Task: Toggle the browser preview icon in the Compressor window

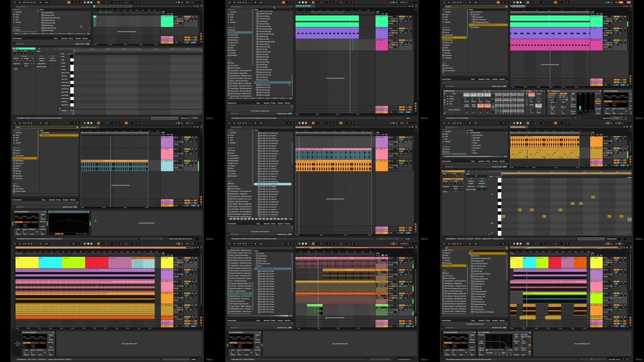Action: [x=443, y=74]
